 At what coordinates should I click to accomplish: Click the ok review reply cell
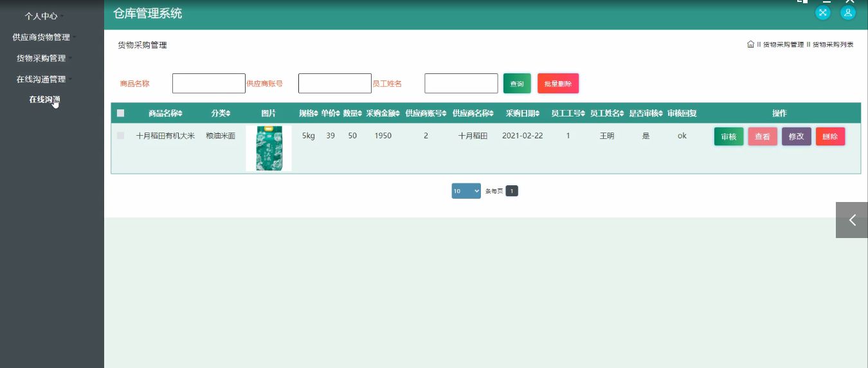pyautogui.click(x=682, y=136)
